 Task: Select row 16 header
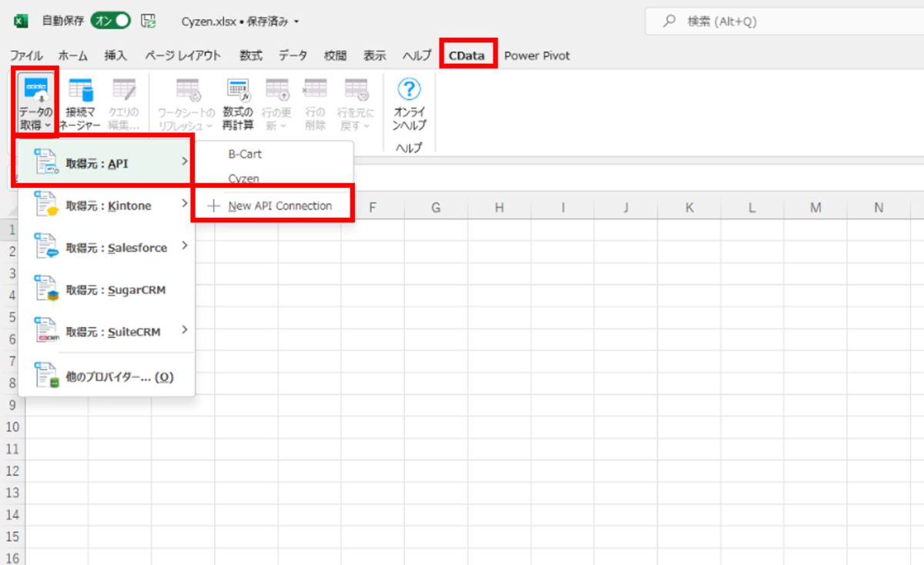pyautogui.click(x=12, y=557)
